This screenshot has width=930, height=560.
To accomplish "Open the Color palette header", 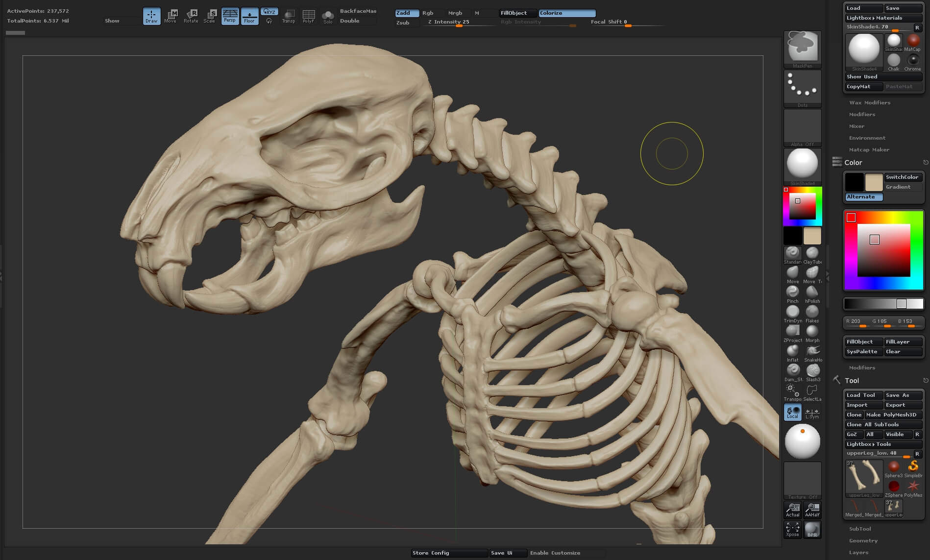I will coord(853,163).
